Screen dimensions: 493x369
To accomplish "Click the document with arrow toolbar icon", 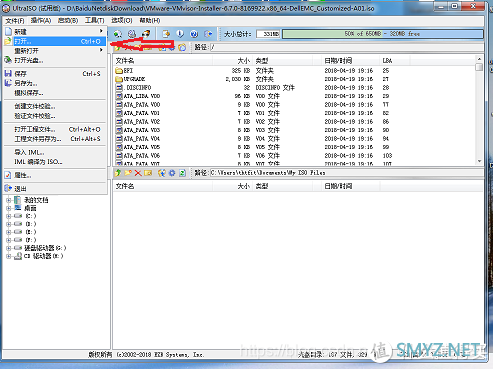I will pos(166,34).
